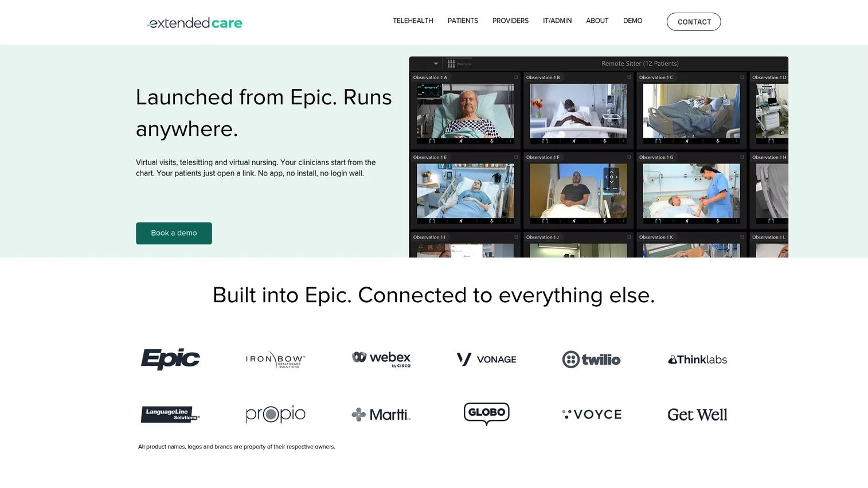Open the DEMO nav link
The width and height of the screenshot is (868, 488).
(633, 21)
